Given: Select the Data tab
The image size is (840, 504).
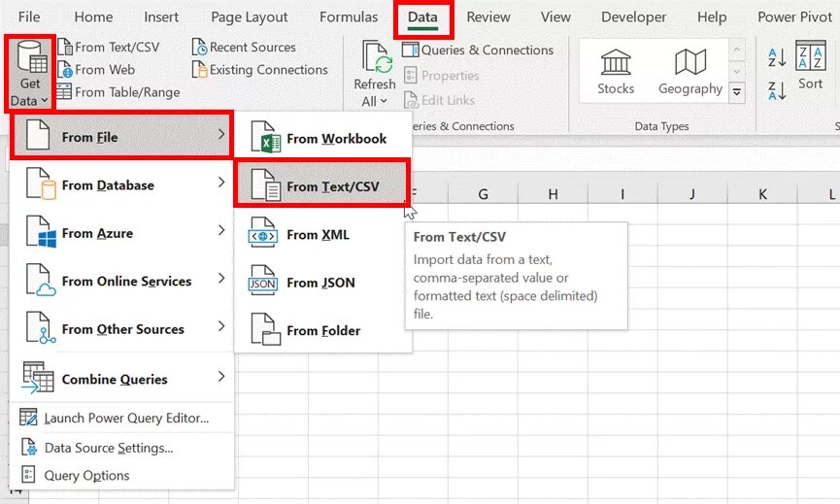Looking at the screenshot, I should click(x=422, y=17).
